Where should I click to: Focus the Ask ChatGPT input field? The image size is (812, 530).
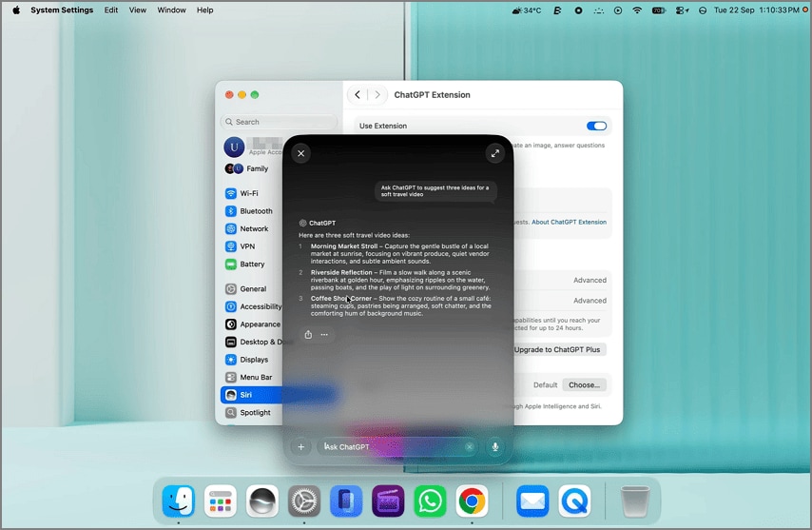point(396,446)
